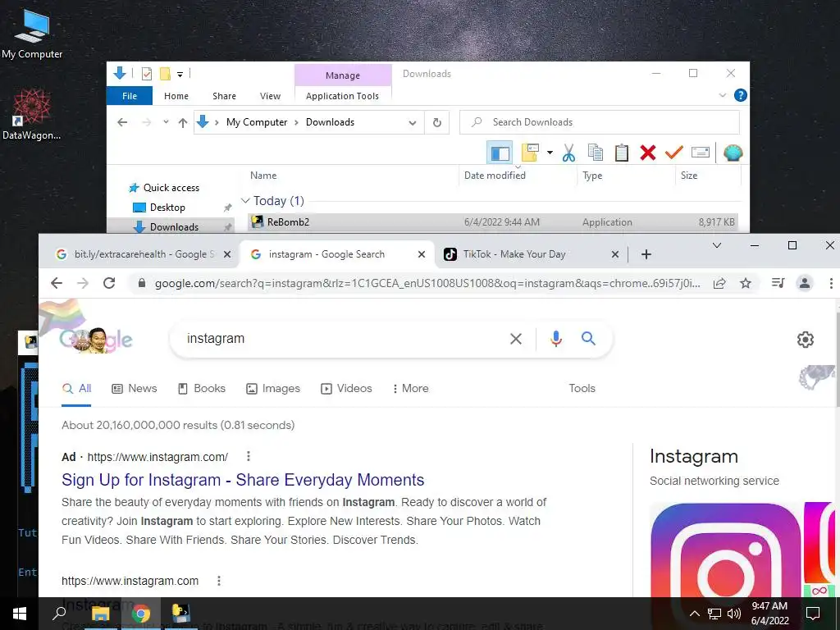Sort files by Name column
Image resolution: width=840 pixels, height=630 pixels.
point(263,176)
